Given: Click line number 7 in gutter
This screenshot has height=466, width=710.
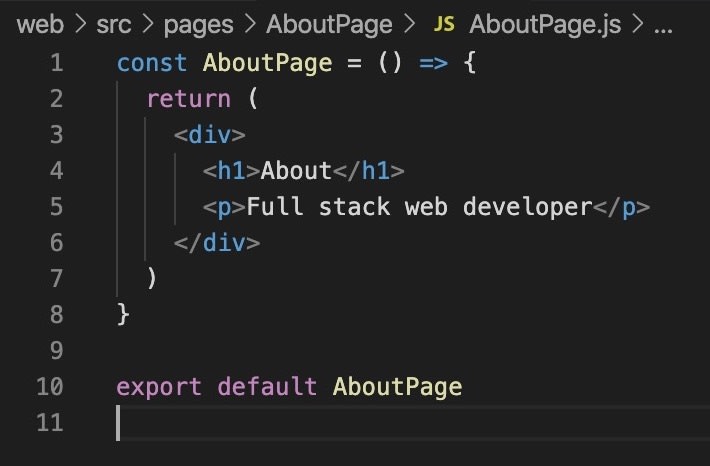Looking at the screenshot, I should click(x=57, y=279).
